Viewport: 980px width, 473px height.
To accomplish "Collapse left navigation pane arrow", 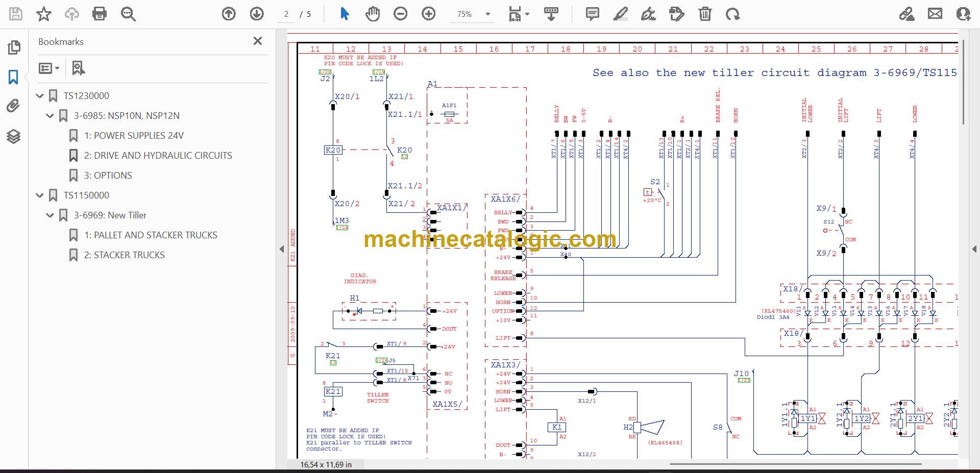I will tap(282, 249).
